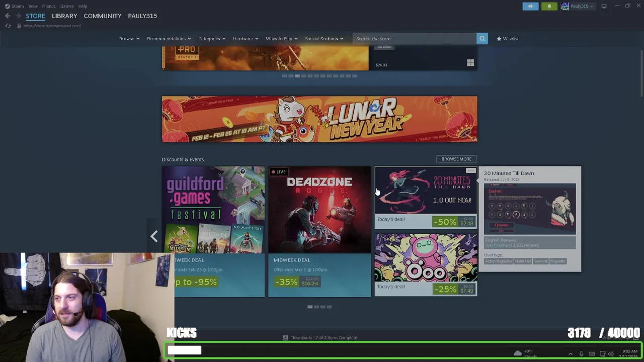
Task: Open the Guildford Games Festival card
Action: [x=213, y=231]
